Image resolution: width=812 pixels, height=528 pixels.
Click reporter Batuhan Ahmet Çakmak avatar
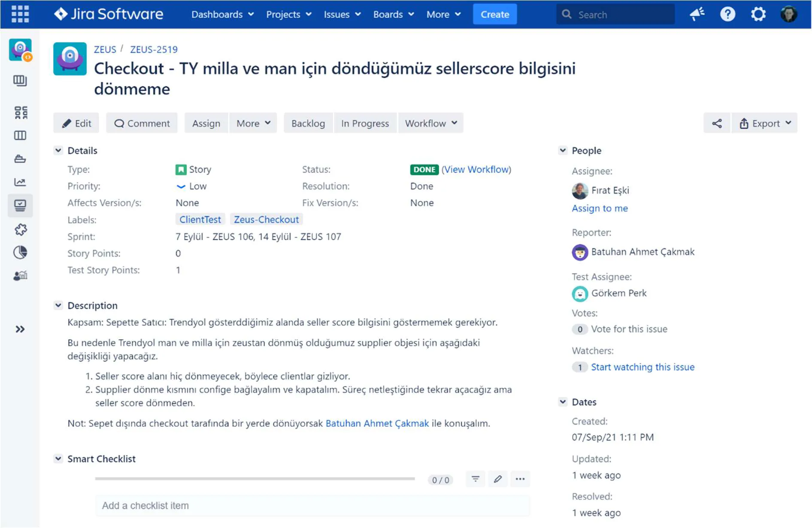(x=580, y=252)
